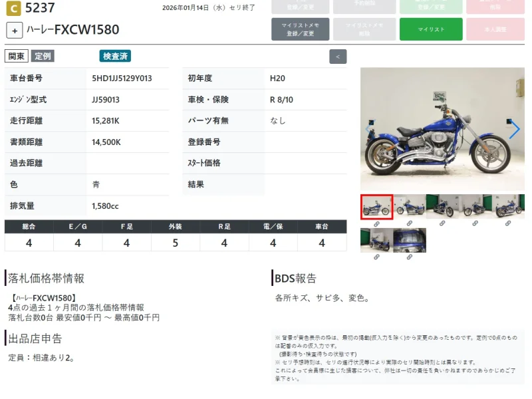This screenshot has width=532, height=399.
Task: Select the fifth thumbnail in the top row
Action: click(x=508, y=206)
